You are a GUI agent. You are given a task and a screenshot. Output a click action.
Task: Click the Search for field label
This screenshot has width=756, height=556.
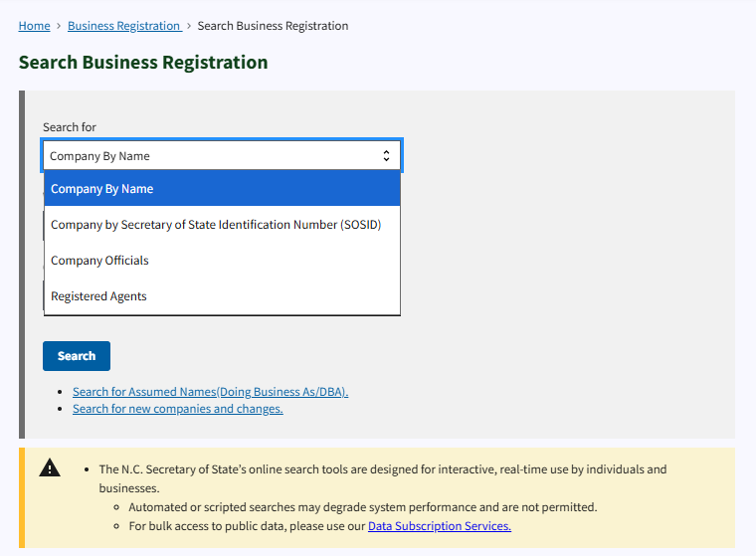(x=70, y=127)
